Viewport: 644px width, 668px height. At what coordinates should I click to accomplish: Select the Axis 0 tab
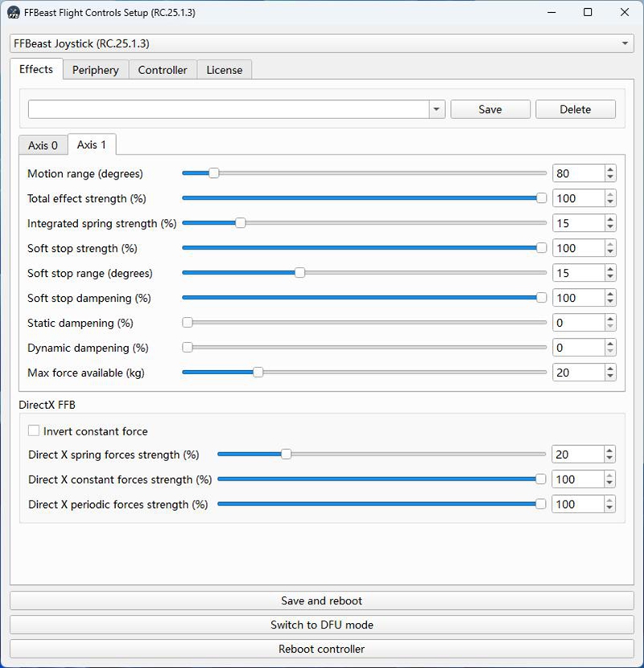(43, 146)
